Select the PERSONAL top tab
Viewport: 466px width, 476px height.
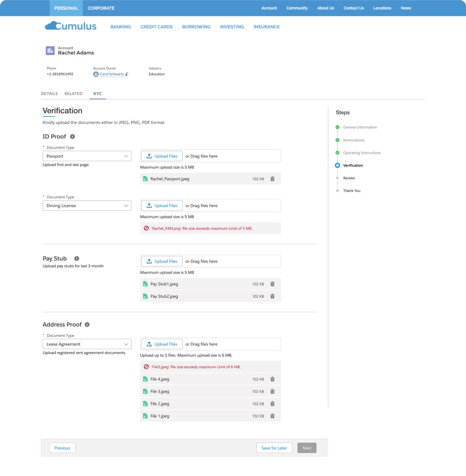[66, 8]
